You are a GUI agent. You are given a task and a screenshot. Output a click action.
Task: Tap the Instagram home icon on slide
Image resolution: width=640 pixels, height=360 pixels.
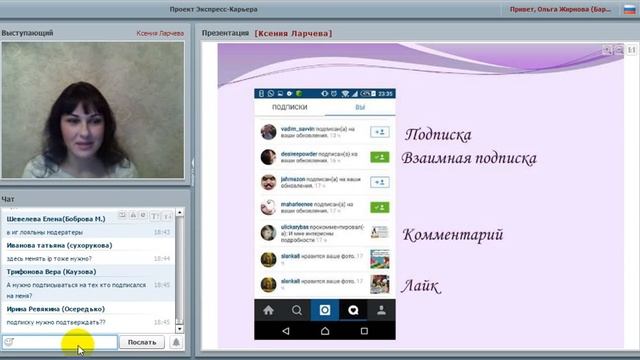[x=268, y=310]
